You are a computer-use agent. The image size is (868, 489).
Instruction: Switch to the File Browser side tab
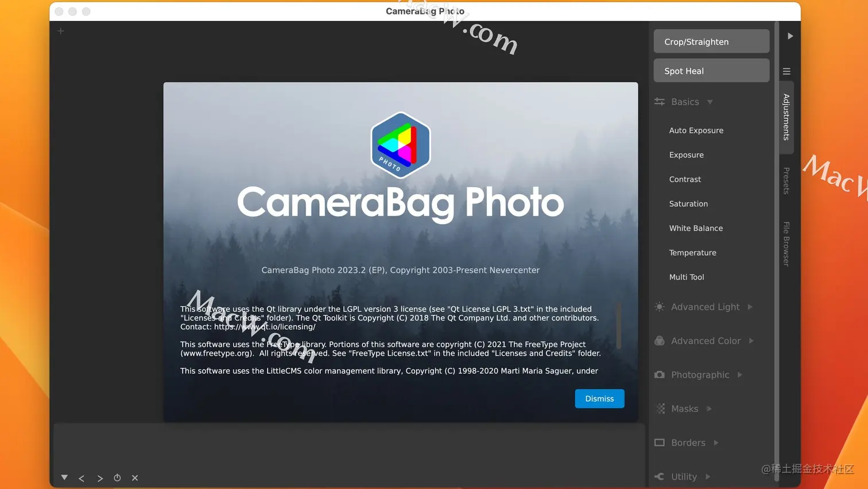(786, 244)
